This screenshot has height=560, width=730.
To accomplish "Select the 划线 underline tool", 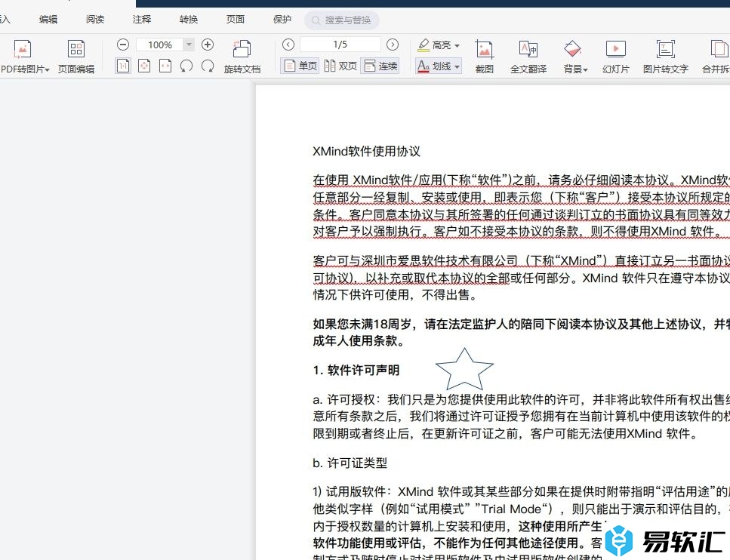I will (x=434, y=66).
